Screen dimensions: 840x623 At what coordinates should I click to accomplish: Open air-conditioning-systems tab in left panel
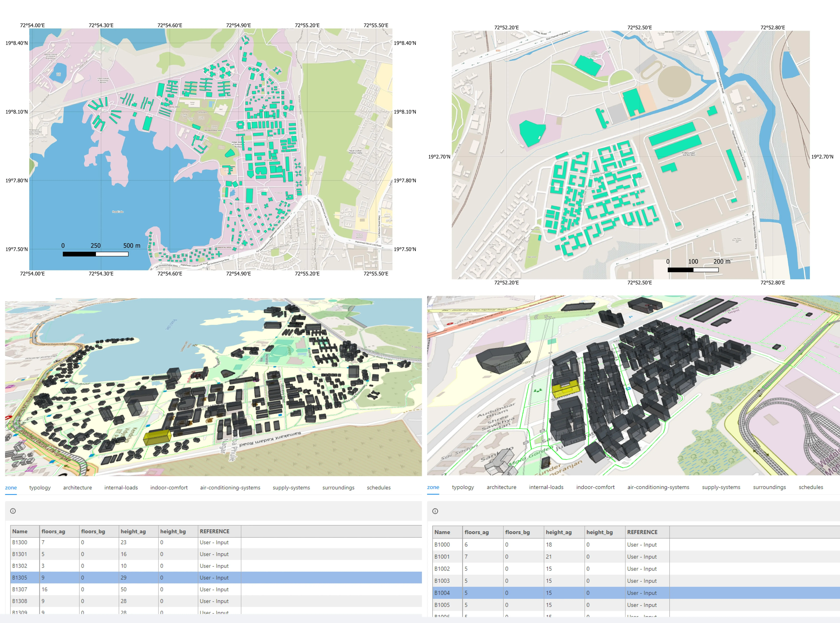pos(230,488)
